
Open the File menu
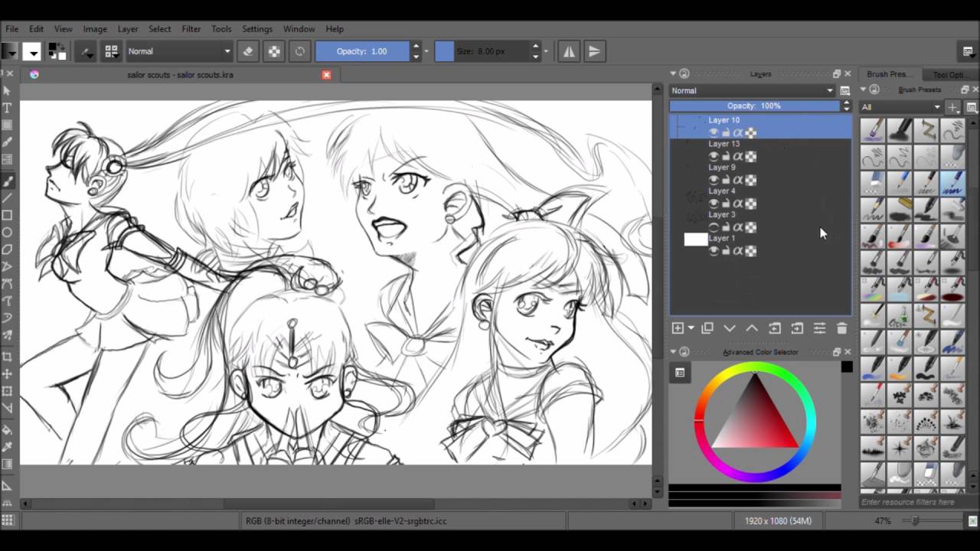pyautogui.click(x=11, y=29)
